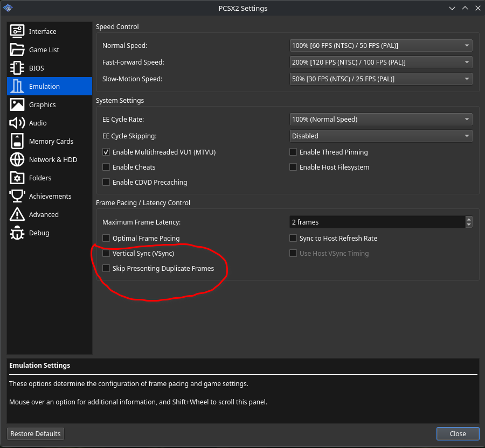Go to the Achievements label
This screenshot has width=485, height=448.
pyautogui.click(x=50, y=196)
